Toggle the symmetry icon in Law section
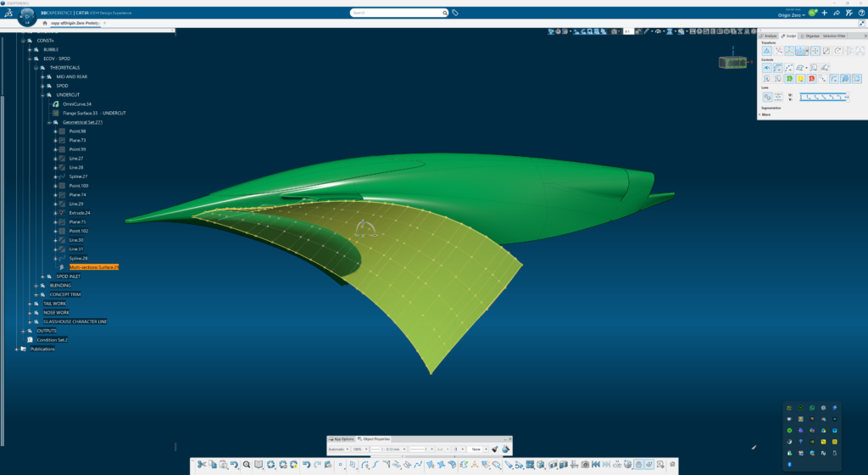 (778, 97)
